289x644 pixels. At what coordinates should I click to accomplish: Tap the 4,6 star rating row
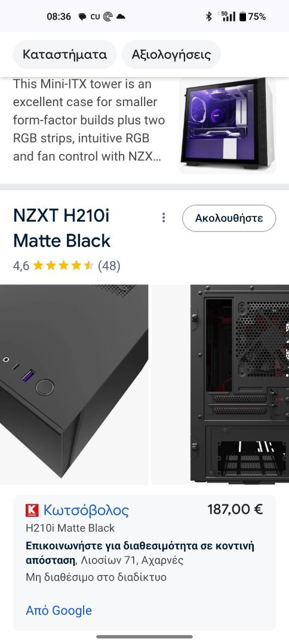[67, 266]
